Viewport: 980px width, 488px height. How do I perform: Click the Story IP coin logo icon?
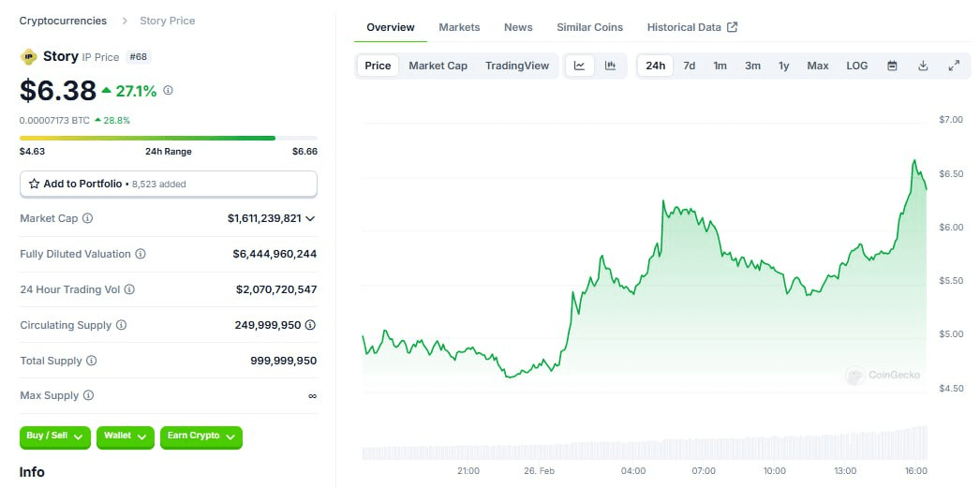click(29, 57)
